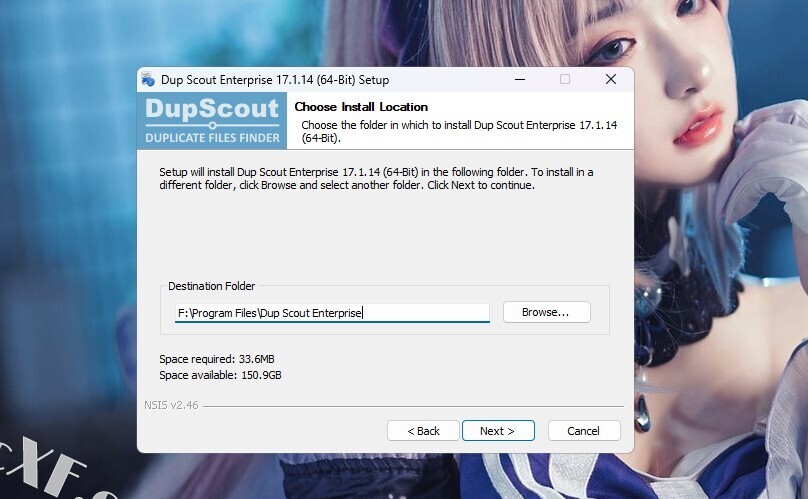Click the Space required: 33.6MB text
This screenshot has width=808, height=499.
click(217, 359)
